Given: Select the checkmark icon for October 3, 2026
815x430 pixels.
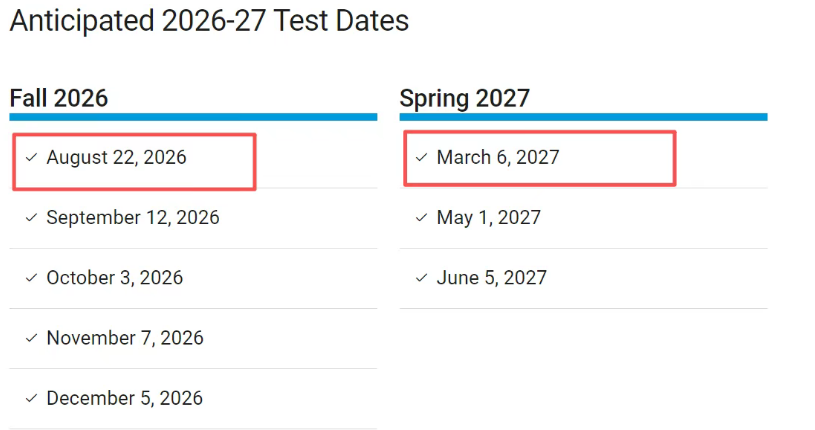Looking at the screenshot, I should tap(31, 278).
